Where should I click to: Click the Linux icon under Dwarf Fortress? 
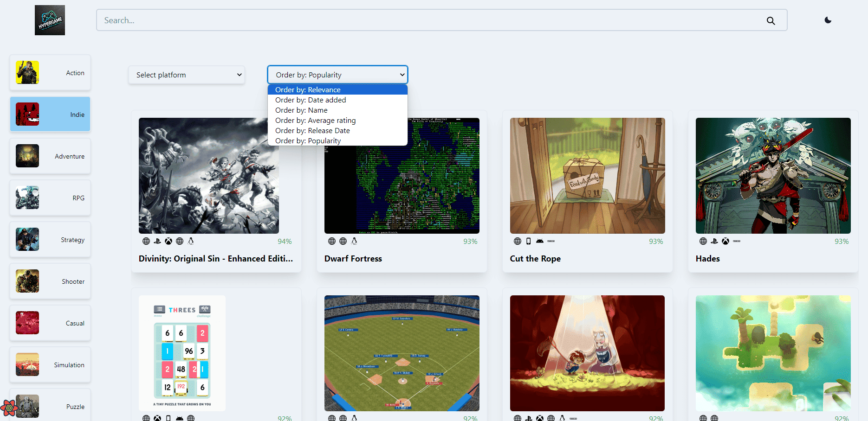click(x=354, y=241)
